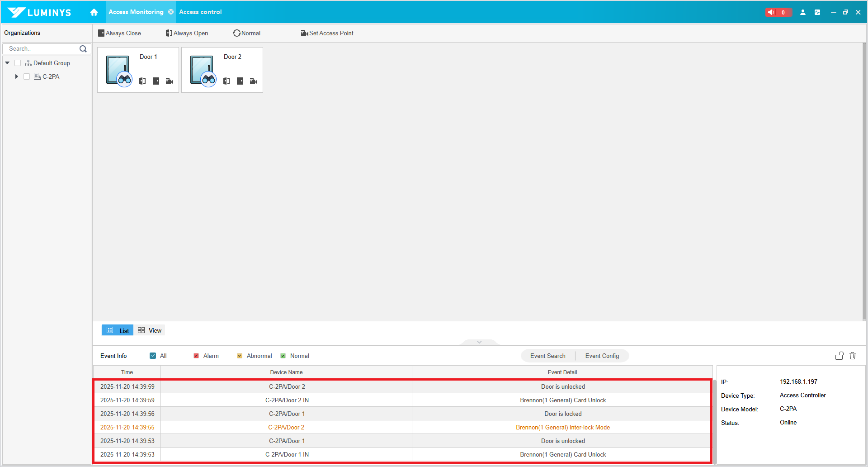Check the Default Group checkbox
Screen dimensions: 868x467
18,63
